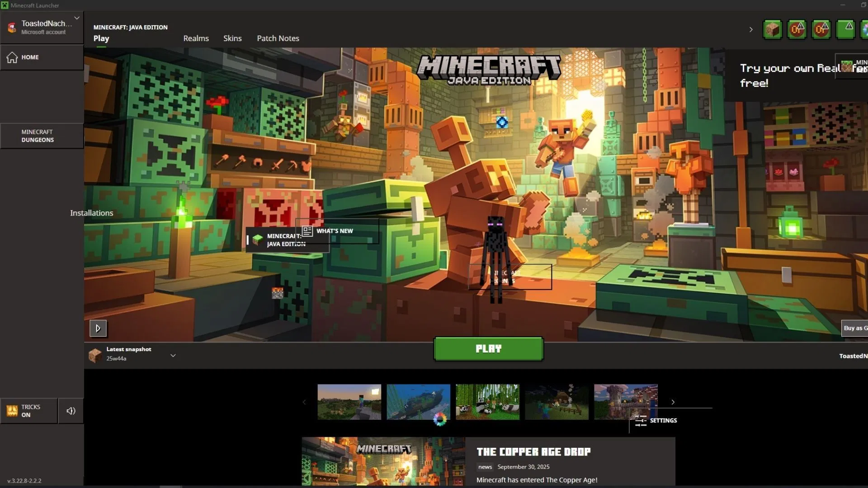The width and height of the screenshot is (868, 488).
Task: Click the Tricks pumpkin icon in bottom sidebar
Action: (x=12, y=410)
